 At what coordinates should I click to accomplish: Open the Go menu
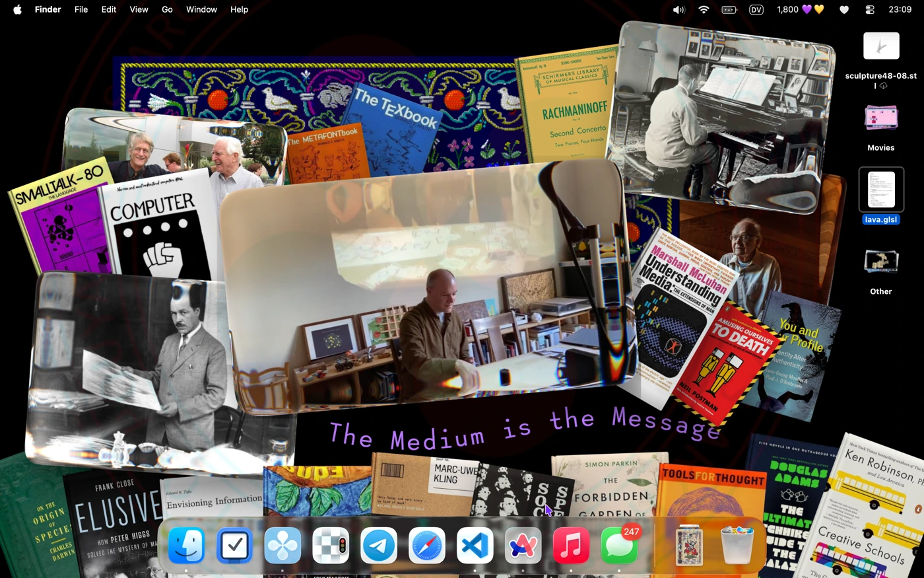pyautogui.click(x=167, y=9)
